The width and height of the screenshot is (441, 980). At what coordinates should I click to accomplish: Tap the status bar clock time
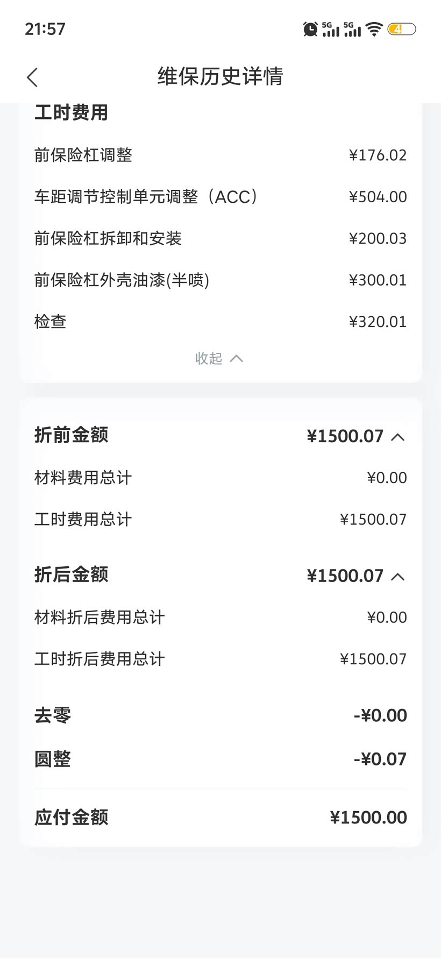pyautogui.click(x=45, y=29)
